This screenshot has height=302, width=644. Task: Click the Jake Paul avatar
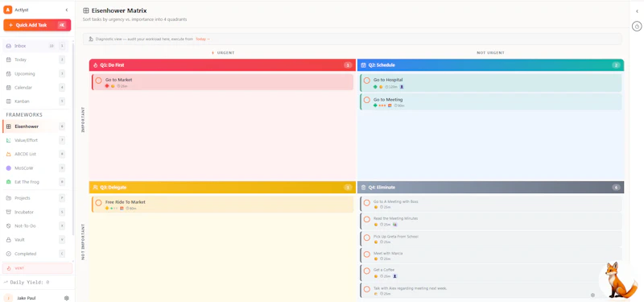click(x=8, y=298)
